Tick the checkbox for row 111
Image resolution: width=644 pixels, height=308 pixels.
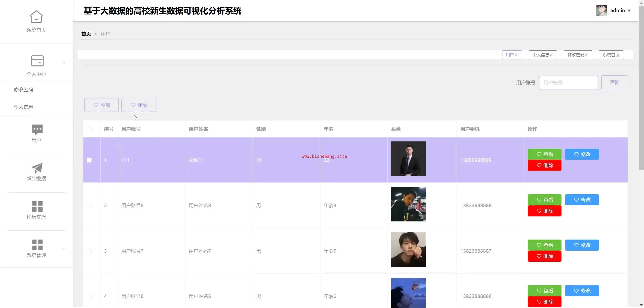tap(89, 160)
